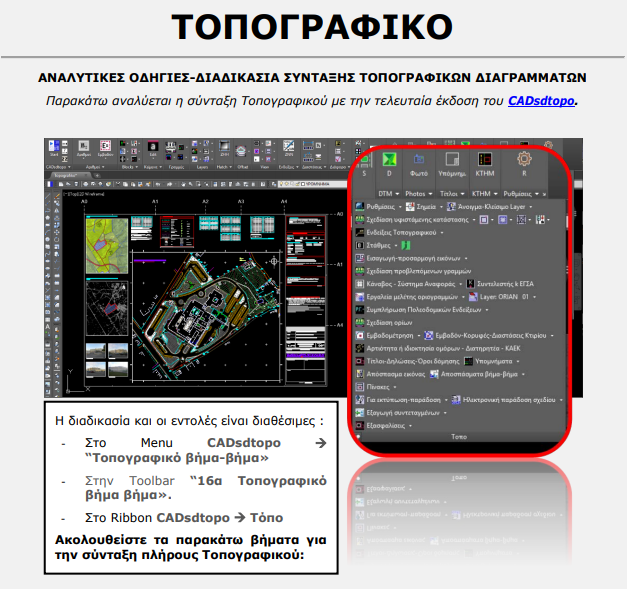Click Εμβαδόν-Κορυφές-Διαστάσεις Κτιρίου tool

tap(485, 335)
